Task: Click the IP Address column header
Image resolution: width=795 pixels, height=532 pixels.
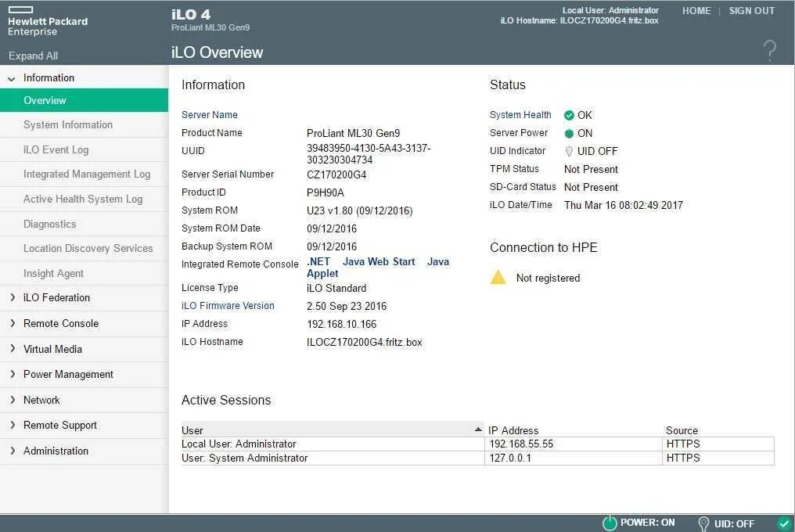Action: (x=513, y=430)
